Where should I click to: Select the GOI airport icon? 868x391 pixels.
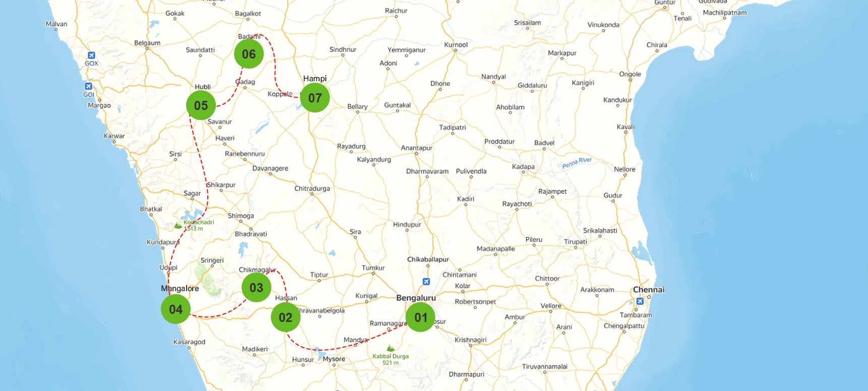pyautogui.click(x=88, y=86)
